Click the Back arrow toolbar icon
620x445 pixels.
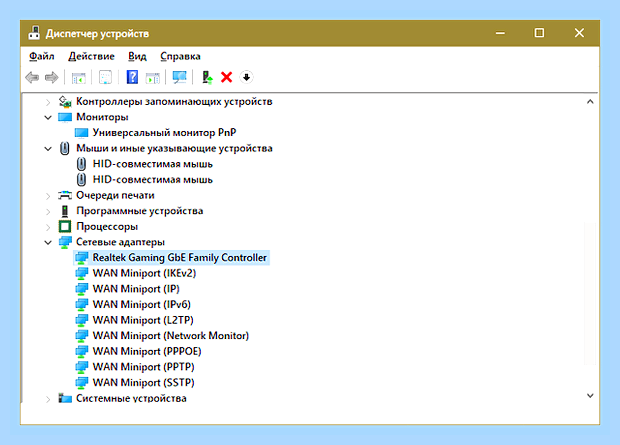click(32, 77)
